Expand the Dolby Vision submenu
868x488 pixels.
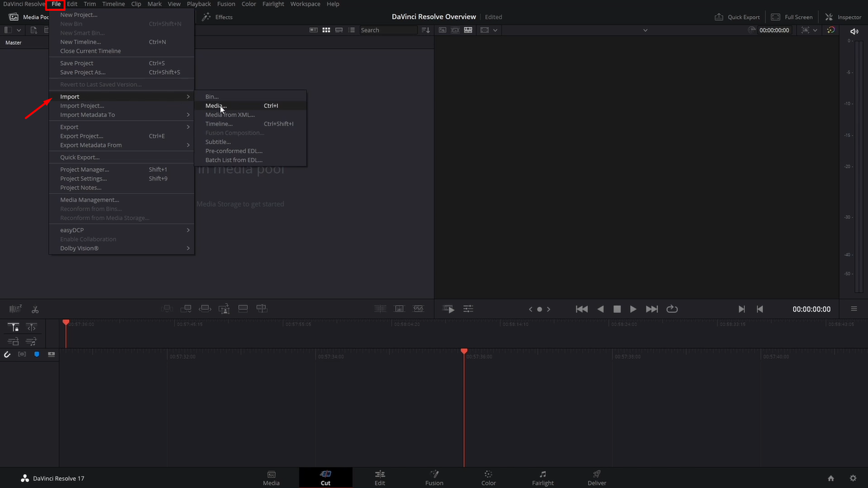[121, 248]
